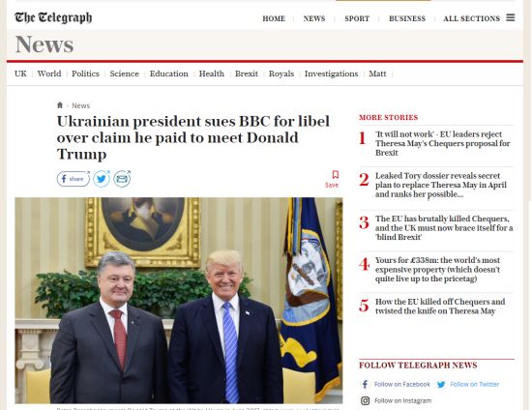Go to SPORT in the top navigation
The height and width of the screenshot is (410, 532).
coord(357,18)
